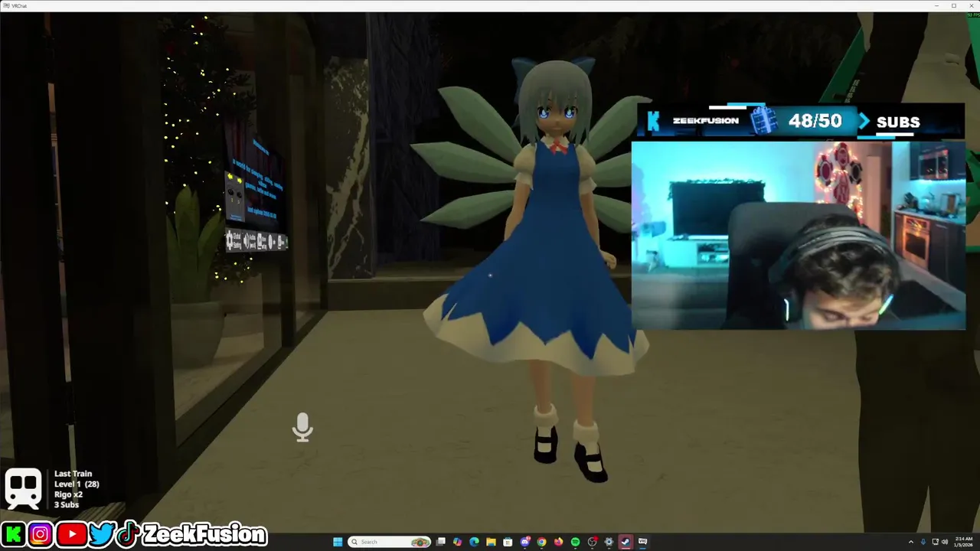
Task: Show hidden system tray icons
Action: click(x=911, y=542)
